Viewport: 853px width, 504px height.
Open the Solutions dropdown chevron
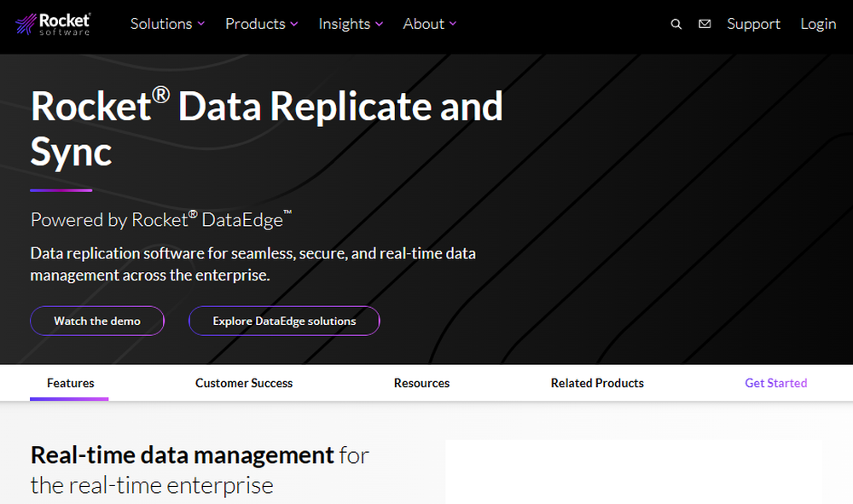click(x=200, y=24)
